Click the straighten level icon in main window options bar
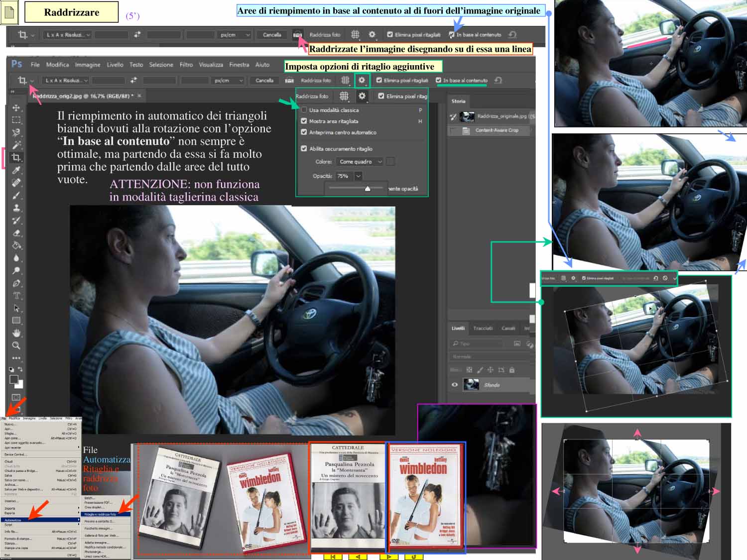Image resolution: width=747 pixels, height=560 pixels. coord(289,80)
